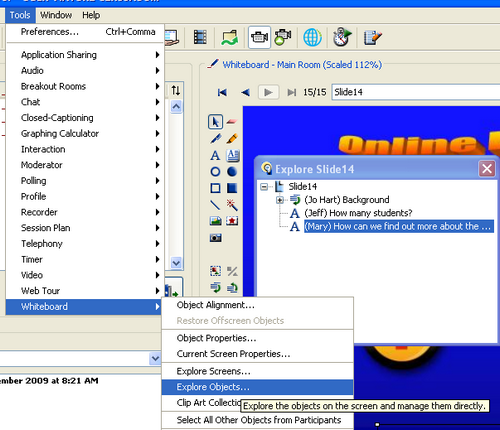Click Explore Objects menu entry
Viewport: 500px width, 430px height.
click(257, 387)
